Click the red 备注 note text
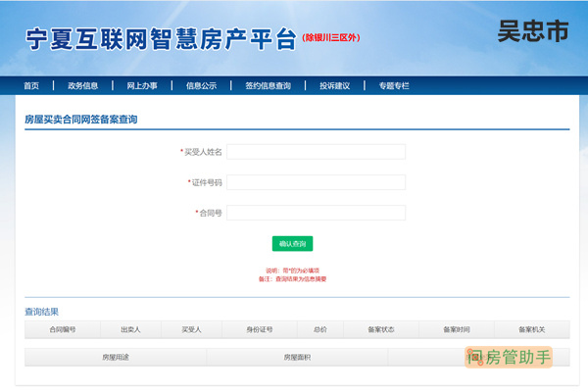588x392 pixels. pyautogui.click(x=292, y=279)
